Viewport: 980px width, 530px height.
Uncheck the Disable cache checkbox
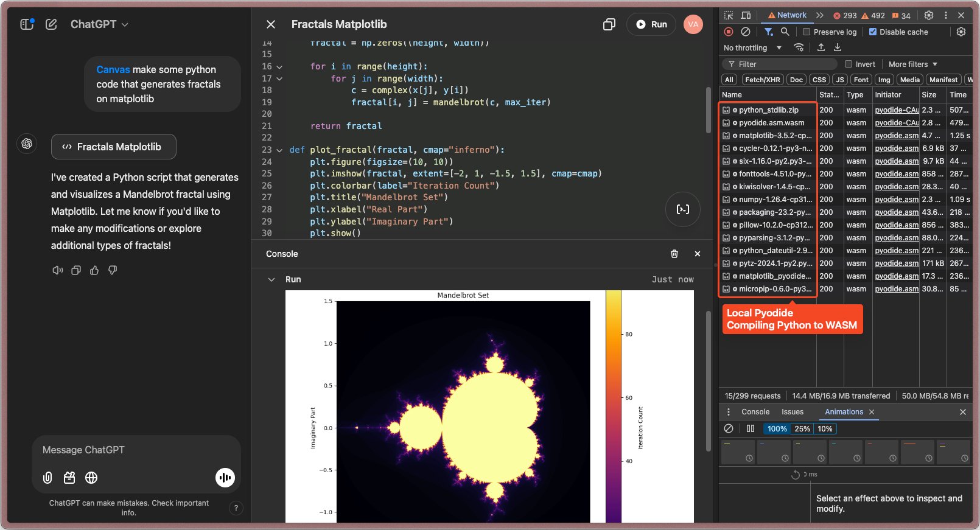[873, 32]
